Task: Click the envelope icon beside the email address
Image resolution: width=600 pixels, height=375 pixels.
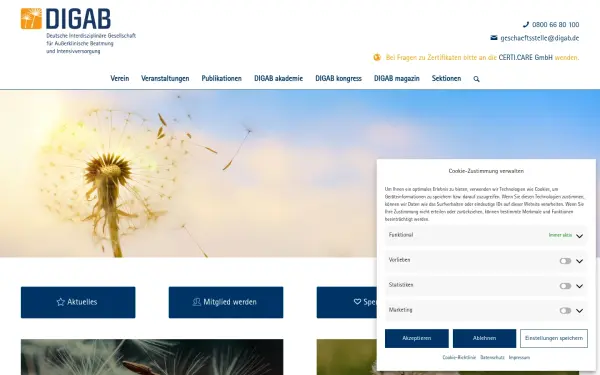Action: tap(494, 38)
